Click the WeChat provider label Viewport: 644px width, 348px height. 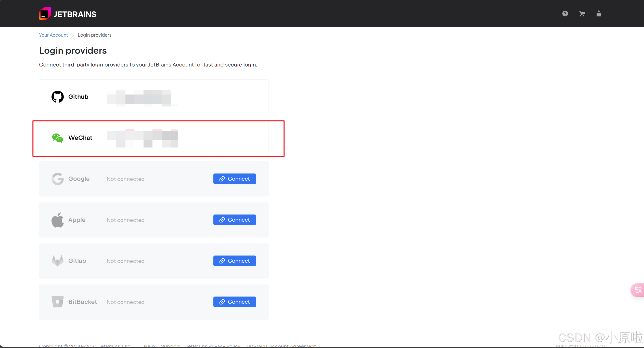80,138
